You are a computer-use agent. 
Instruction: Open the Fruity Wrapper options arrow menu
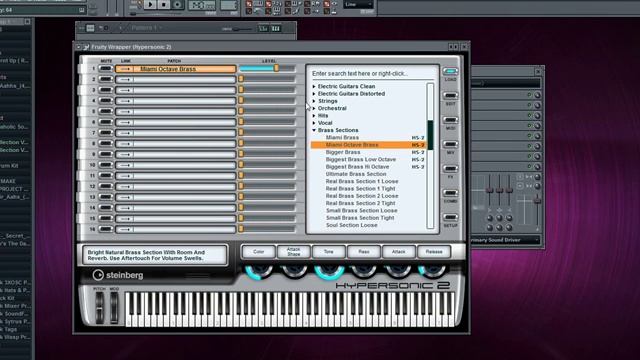[x=78, y=47]
